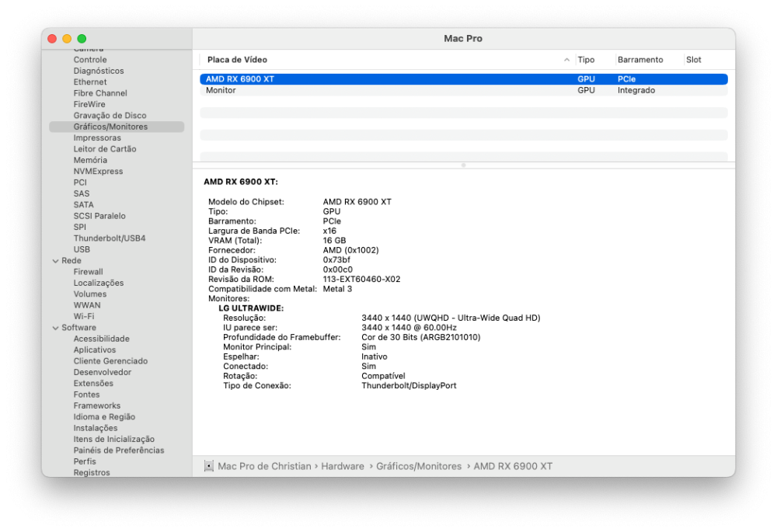Image resolution: width=777 pixels, height=532 pixels.
Task: Open SCSI Paralelo in the sidebar
Action: tap(99, 216)
